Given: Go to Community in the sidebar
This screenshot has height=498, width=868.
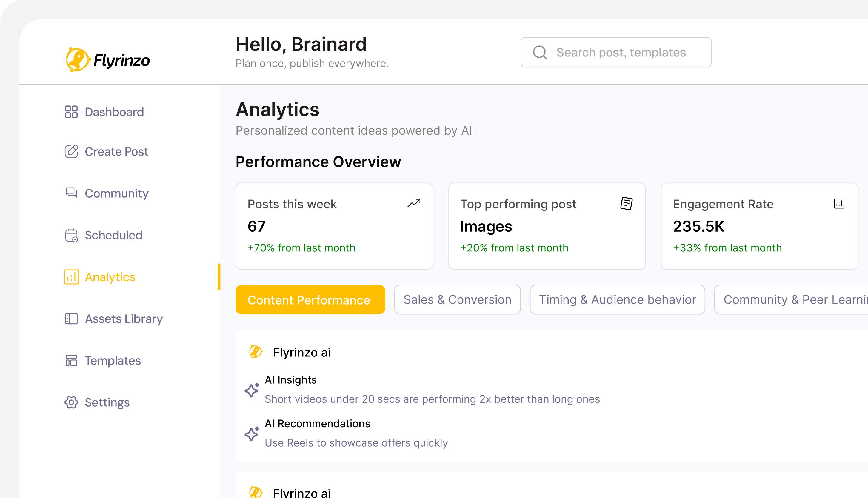Looking at the screenshot, I should [x=106, y=193].
